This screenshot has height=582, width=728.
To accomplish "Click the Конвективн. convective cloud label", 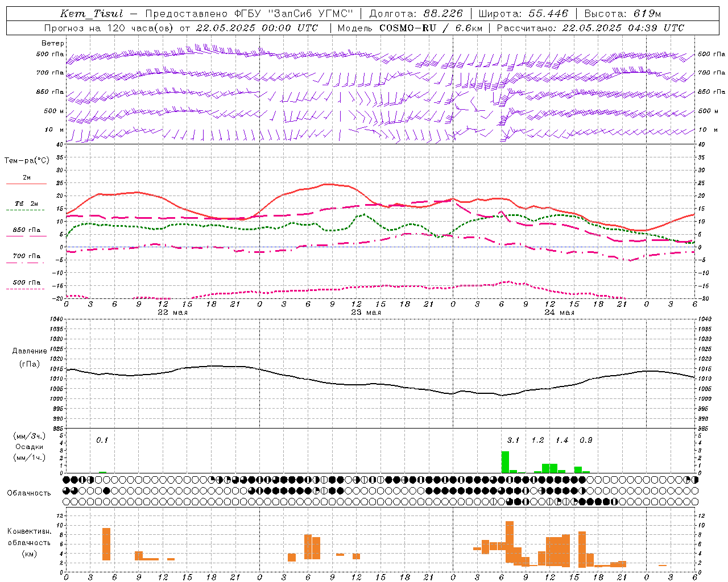I will [x=29, y=531].
